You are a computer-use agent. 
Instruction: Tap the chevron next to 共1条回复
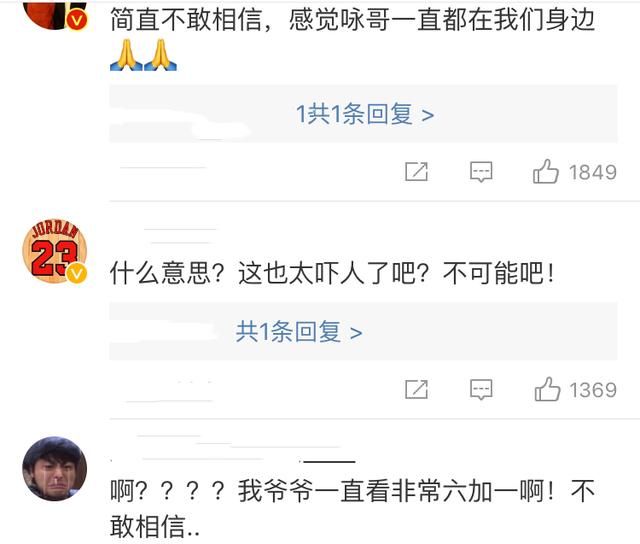pos(356,333)
